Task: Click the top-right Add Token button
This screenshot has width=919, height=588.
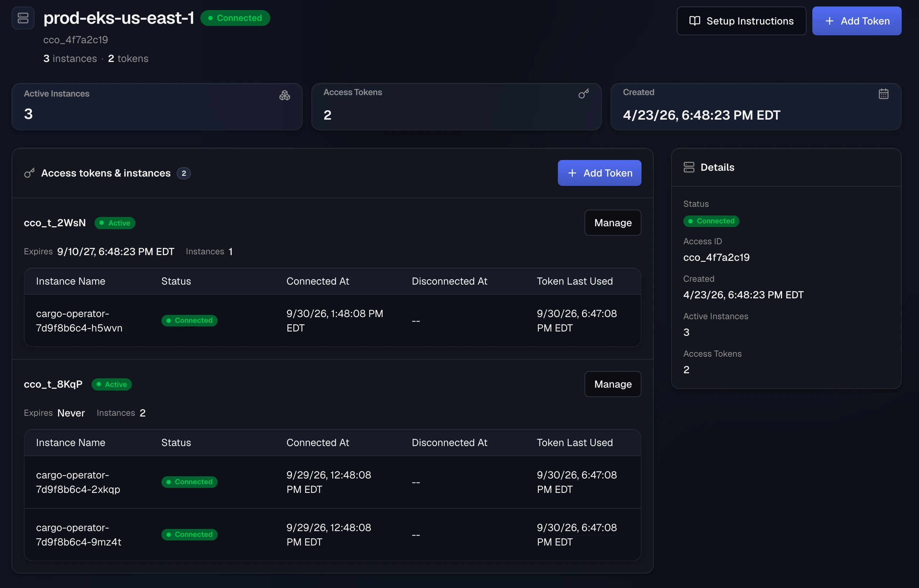Action: [x=856, y=21]
